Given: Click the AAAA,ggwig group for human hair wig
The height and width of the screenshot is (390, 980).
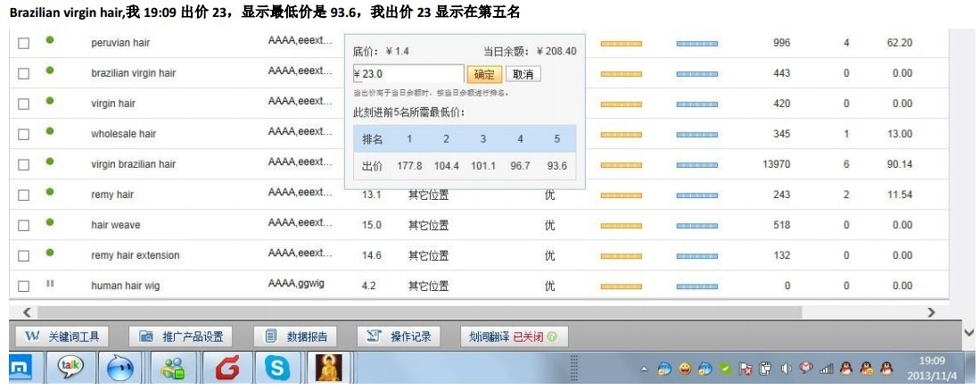Looking at the screenshot, I should [296, 284].
